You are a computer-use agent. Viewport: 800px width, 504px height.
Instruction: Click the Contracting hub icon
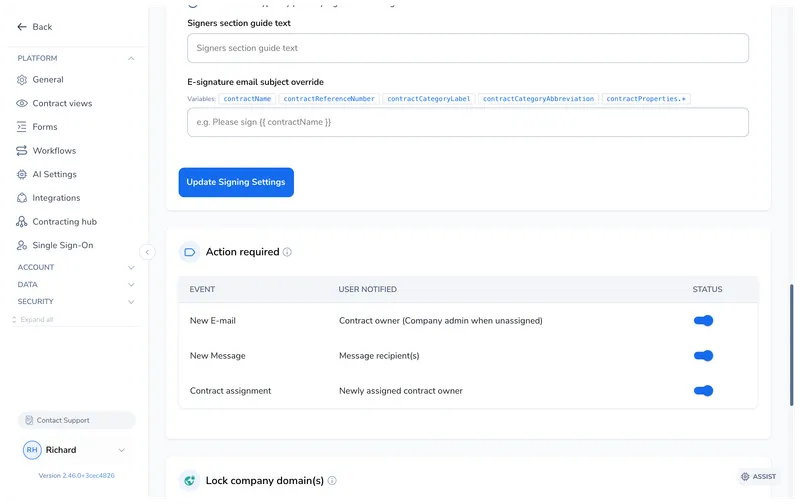pos(21,221)
